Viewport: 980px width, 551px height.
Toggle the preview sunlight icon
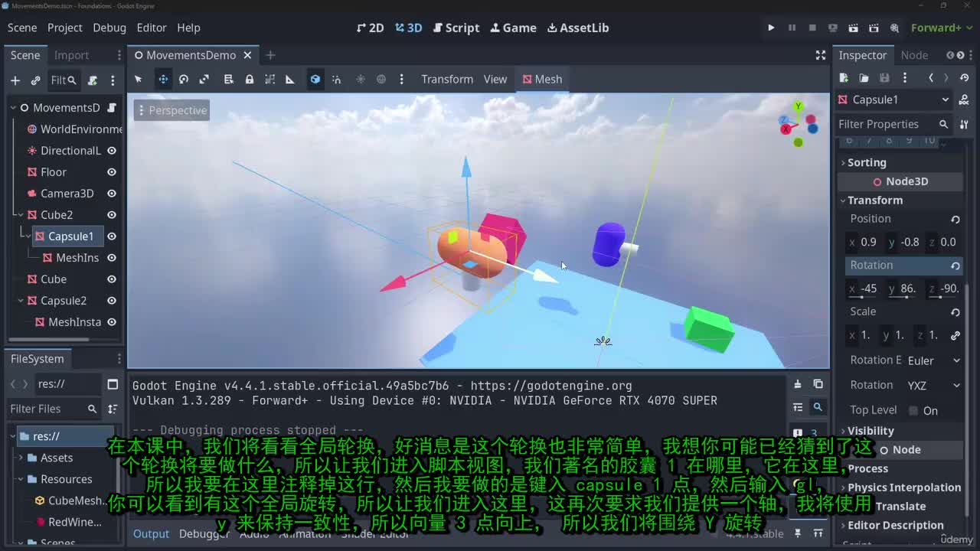pyautogui.click(x=361, y=79)
